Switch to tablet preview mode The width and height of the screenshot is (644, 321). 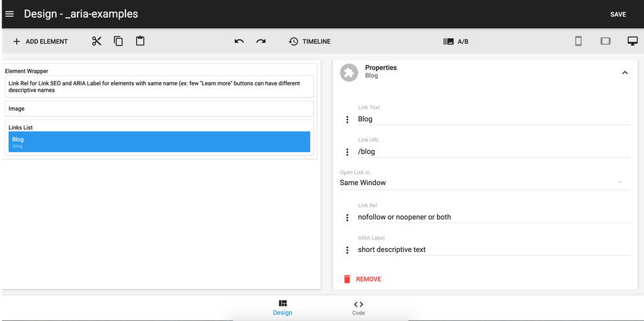(x=605, y=41)
